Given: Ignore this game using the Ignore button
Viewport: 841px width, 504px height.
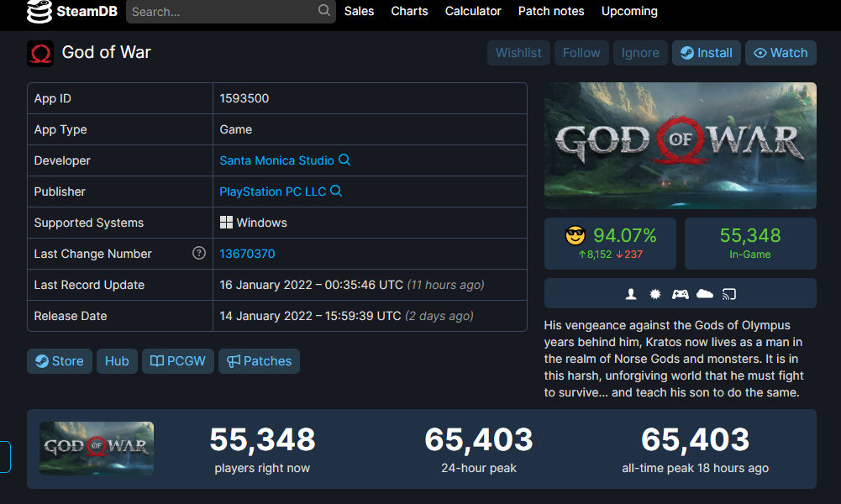Looking at the screenshot, I should pyautogui.click(x=640, y=53).
